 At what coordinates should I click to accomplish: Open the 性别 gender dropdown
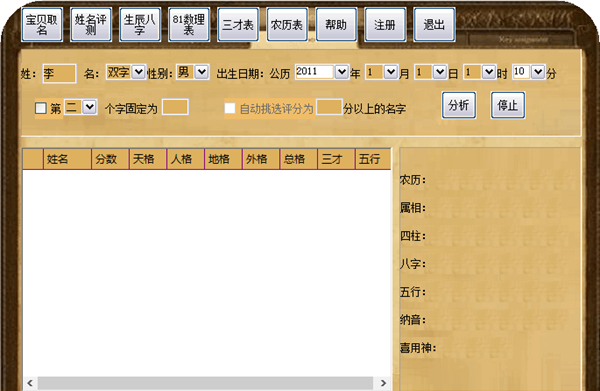[202, 72]
